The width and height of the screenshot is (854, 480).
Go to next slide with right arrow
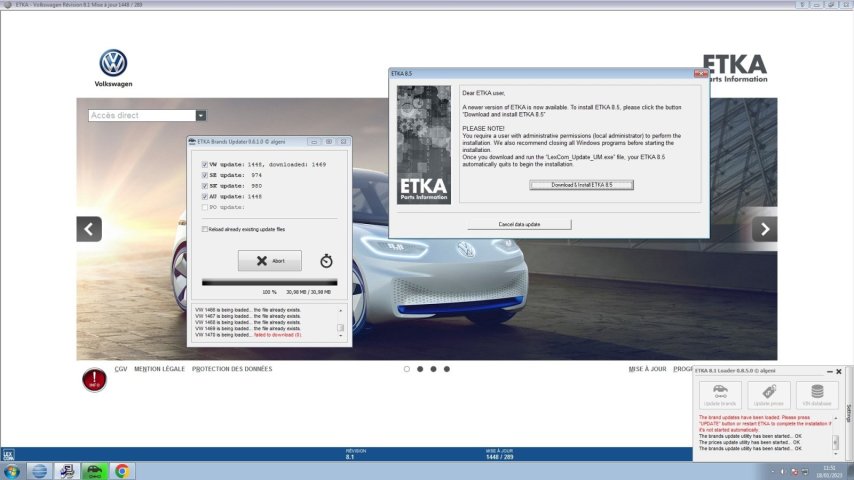[765, 229]
